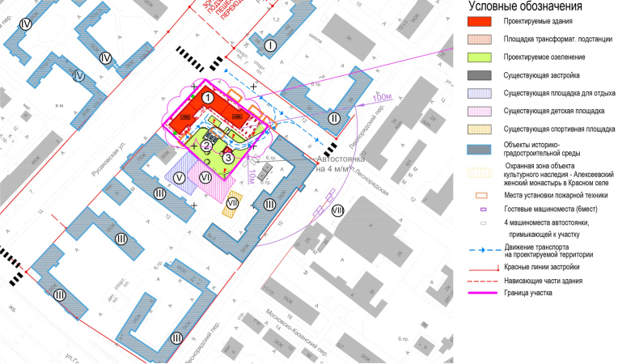Select the circled Roman numeral VI marker

[x=205, y=177]
